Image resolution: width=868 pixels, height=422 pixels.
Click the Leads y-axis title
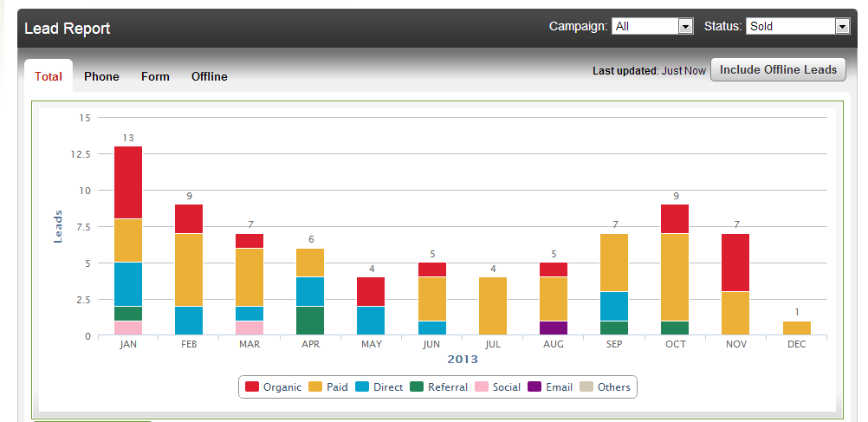click(x=57, y=226)
